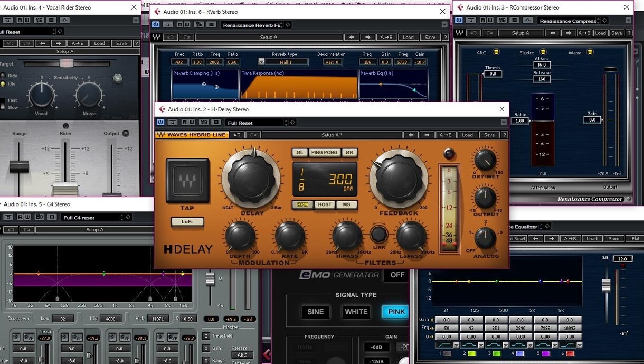This screenshot has width=644, height=364.
Task: Click Load in the Vocal Rider toolbar
Action: pos(100,43)
